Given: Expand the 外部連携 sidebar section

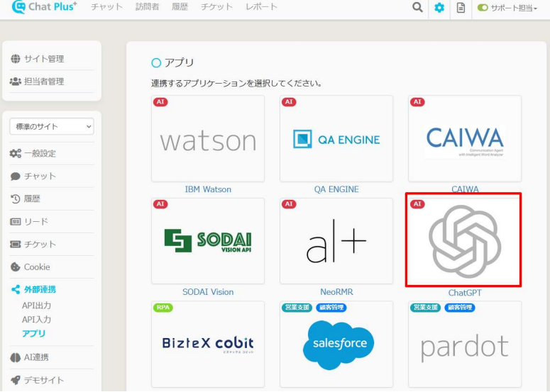Looking at the screenshot, I should [x=40, y=289].
